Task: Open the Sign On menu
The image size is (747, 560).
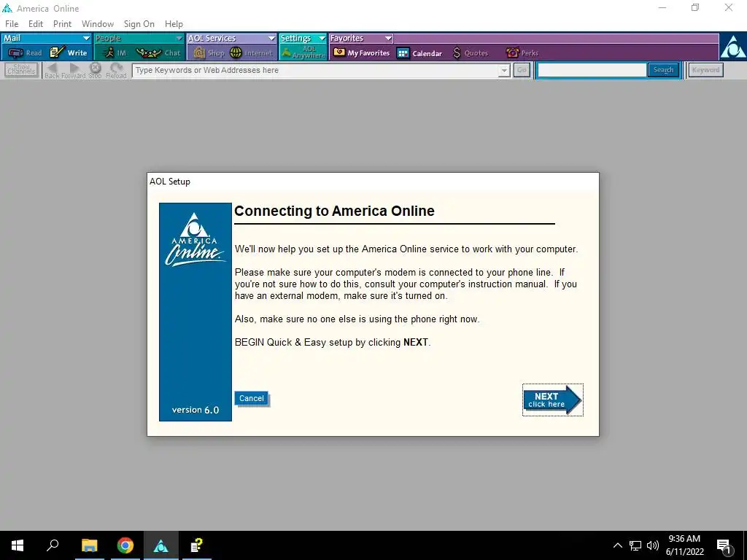Action: coord(139,24)
